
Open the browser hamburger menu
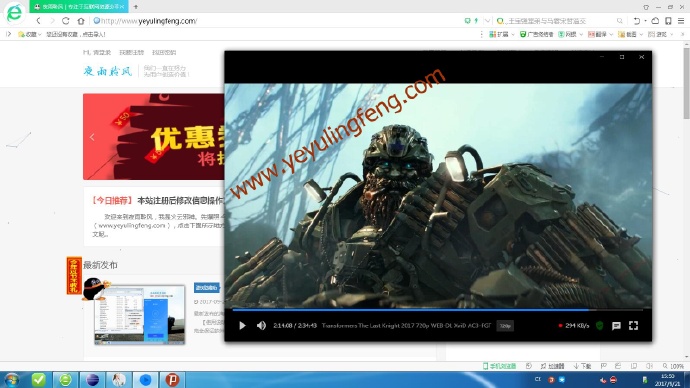pyautogui.click(x=681, y=21)
